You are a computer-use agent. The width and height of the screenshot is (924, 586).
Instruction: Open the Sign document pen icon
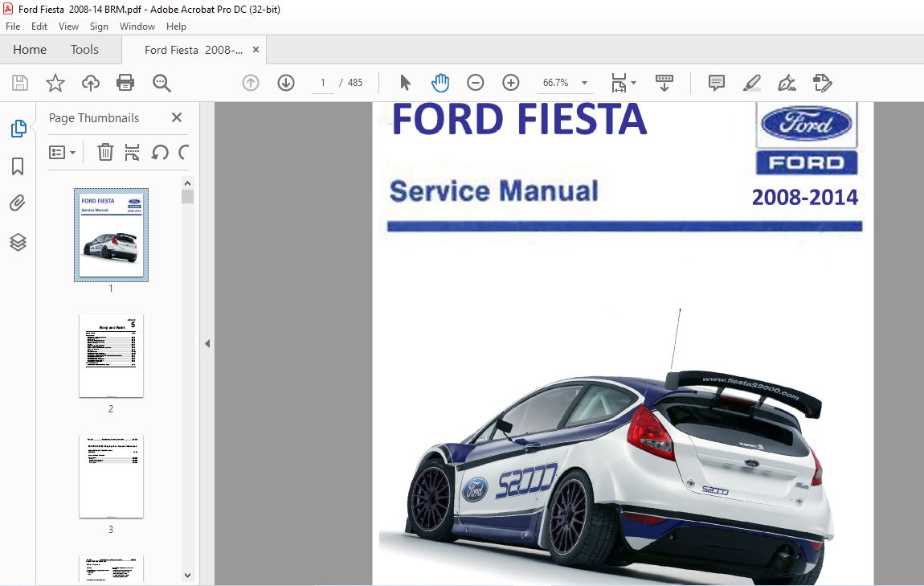[787, 83]
